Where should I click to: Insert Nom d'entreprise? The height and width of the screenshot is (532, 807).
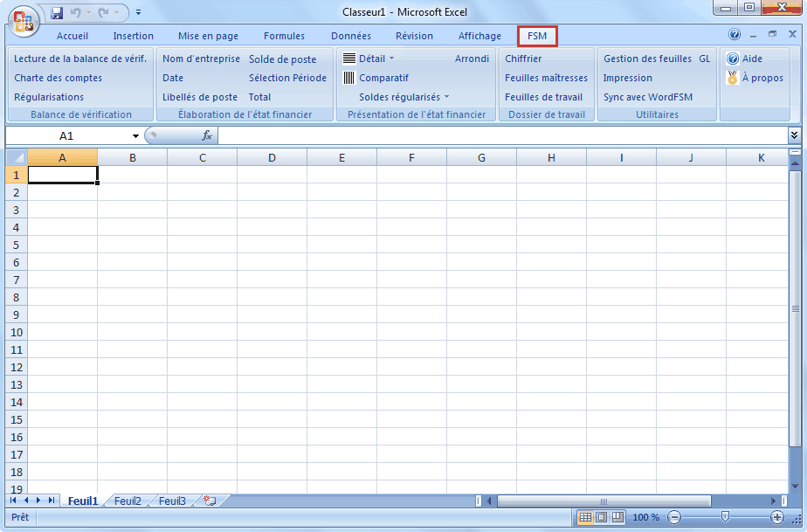pos(201,59)
